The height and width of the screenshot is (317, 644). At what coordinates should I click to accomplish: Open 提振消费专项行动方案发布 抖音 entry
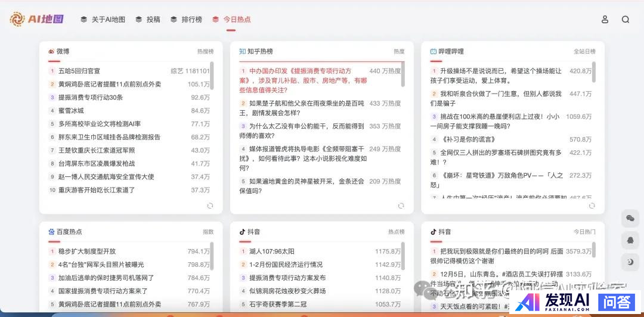click(x=287, y=278)
